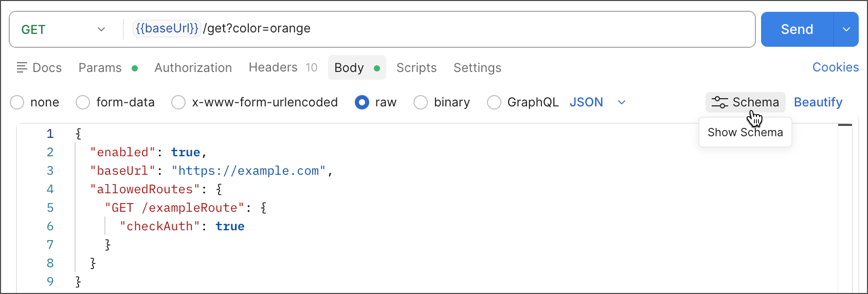
Task: Click the request URL field
Action: point(463,29)
